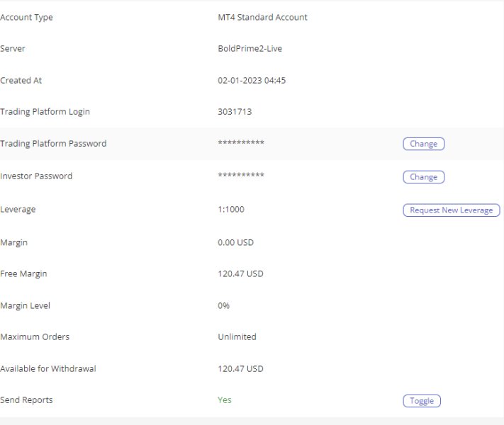The image size is (504, 425).
Task: Click the Unlimited Maximum Orders value
Action: (x=237, y=337)
